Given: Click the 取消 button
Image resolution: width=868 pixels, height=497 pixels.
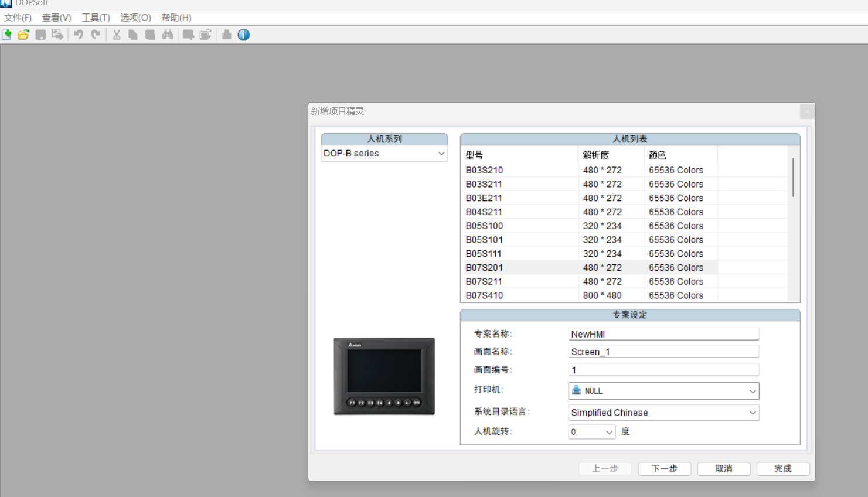Looking at the screenshot, I should coord(724,468).
